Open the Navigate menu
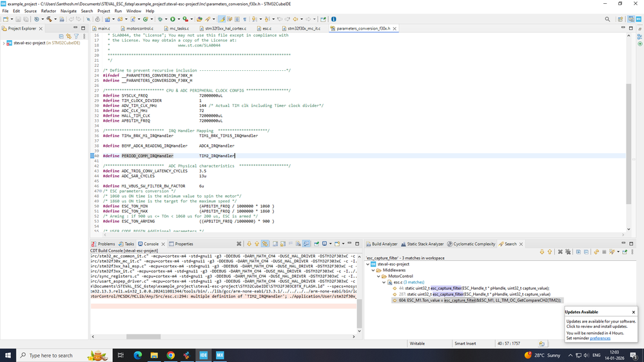This screenshot has width=644, height=362. (68, 11)
